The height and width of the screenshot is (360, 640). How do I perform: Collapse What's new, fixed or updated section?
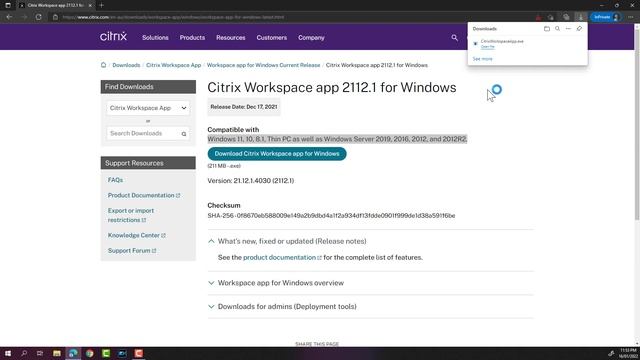(x=287, y=241)
